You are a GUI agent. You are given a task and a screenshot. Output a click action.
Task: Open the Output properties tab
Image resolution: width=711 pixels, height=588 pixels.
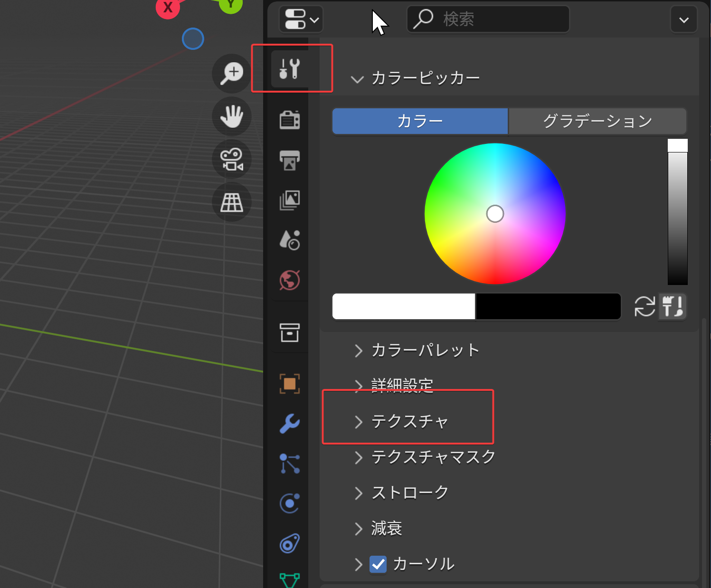tap(290, 160)
